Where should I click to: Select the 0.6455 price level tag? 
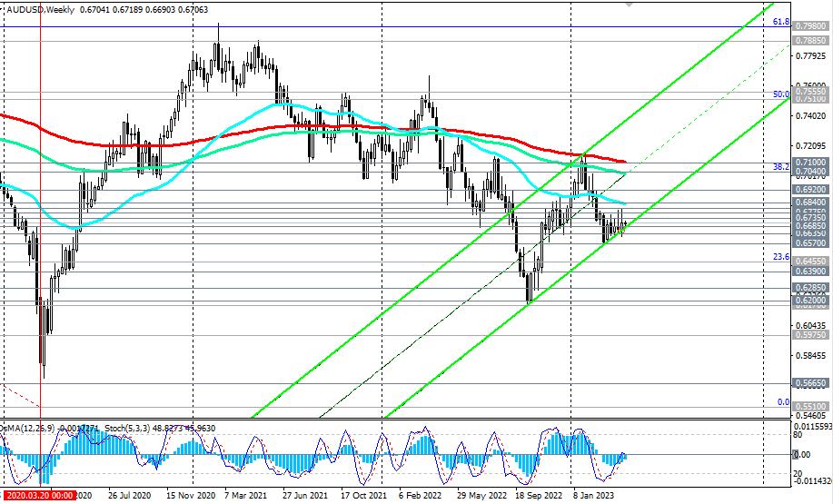[x=810, y=262]
